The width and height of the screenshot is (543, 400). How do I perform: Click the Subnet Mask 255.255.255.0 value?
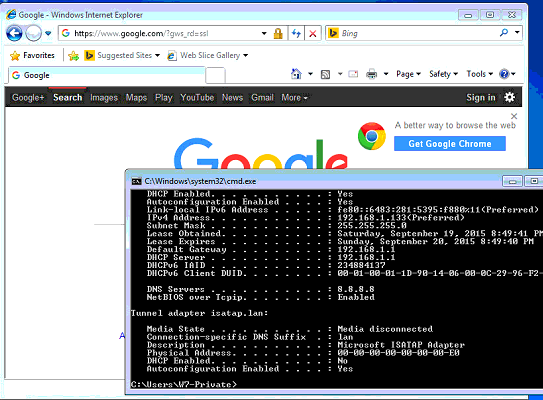click(372, 226)
